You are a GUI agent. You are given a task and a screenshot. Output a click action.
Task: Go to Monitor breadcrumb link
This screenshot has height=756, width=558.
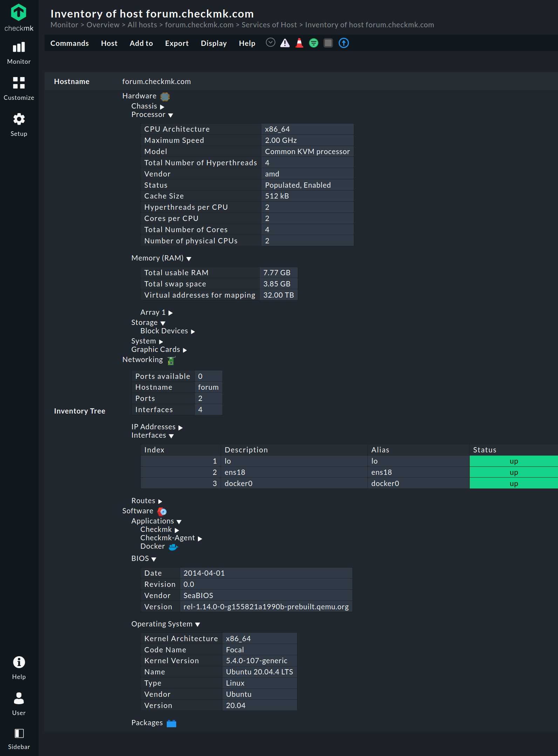[64, 25]
